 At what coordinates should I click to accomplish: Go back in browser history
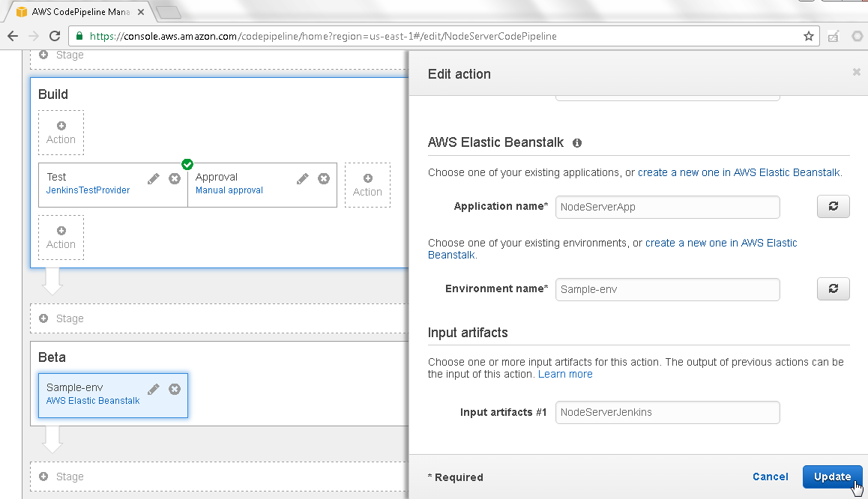click(x=13, y=36)
